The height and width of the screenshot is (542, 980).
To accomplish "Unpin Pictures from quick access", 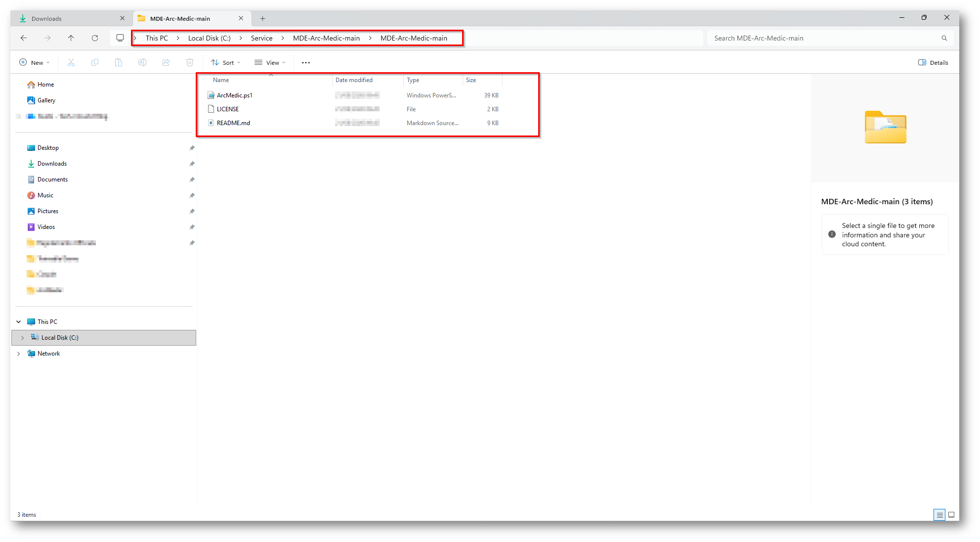I will click(192, 211).
